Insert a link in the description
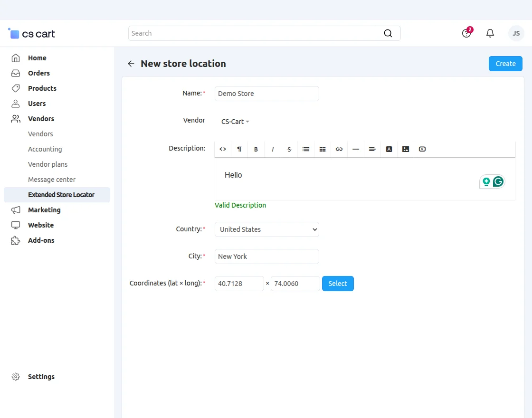 [x=339, y=149]
